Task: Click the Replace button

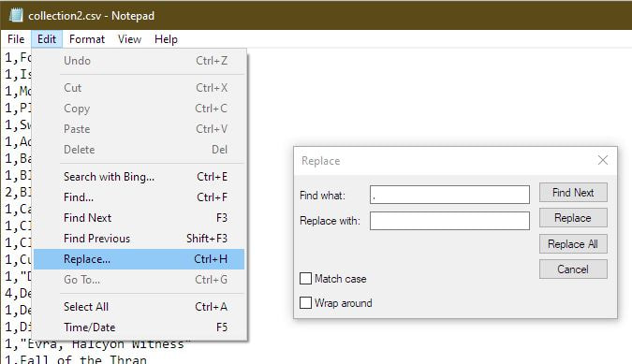Action: tap(573, 218)
